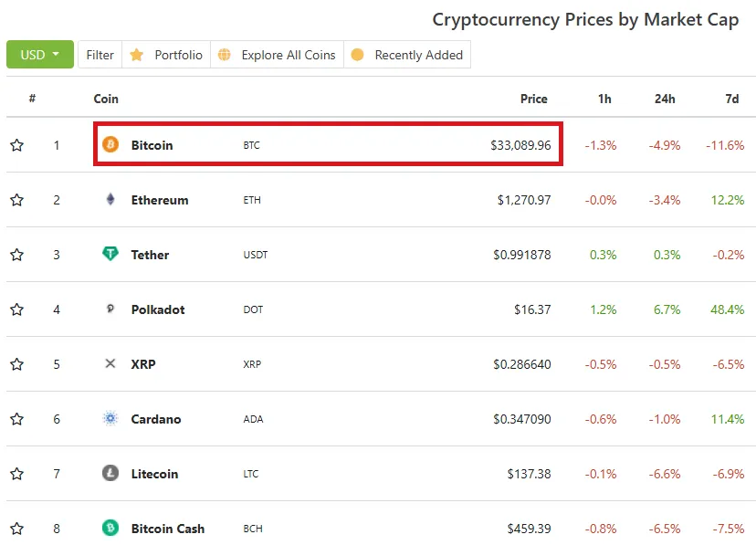Click the Polkadot price $16.37

click(x=532, y=309)
